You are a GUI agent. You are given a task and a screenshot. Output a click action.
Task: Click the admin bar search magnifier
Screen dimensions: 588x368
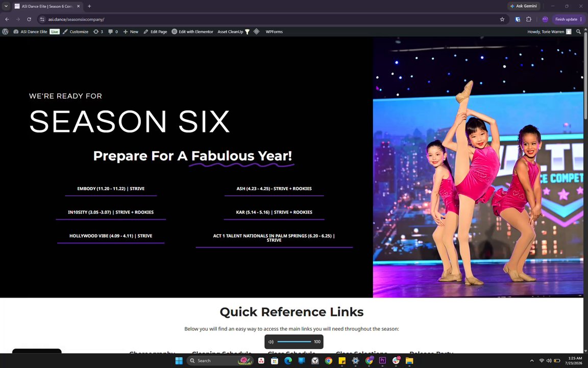tap(578, 32)
